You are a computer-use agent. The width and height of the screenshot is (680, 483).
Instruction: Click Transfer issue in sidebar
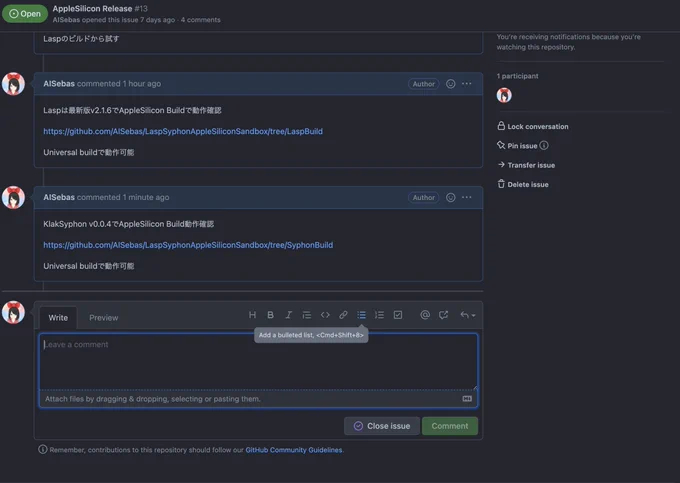click(x=526, y=165)
